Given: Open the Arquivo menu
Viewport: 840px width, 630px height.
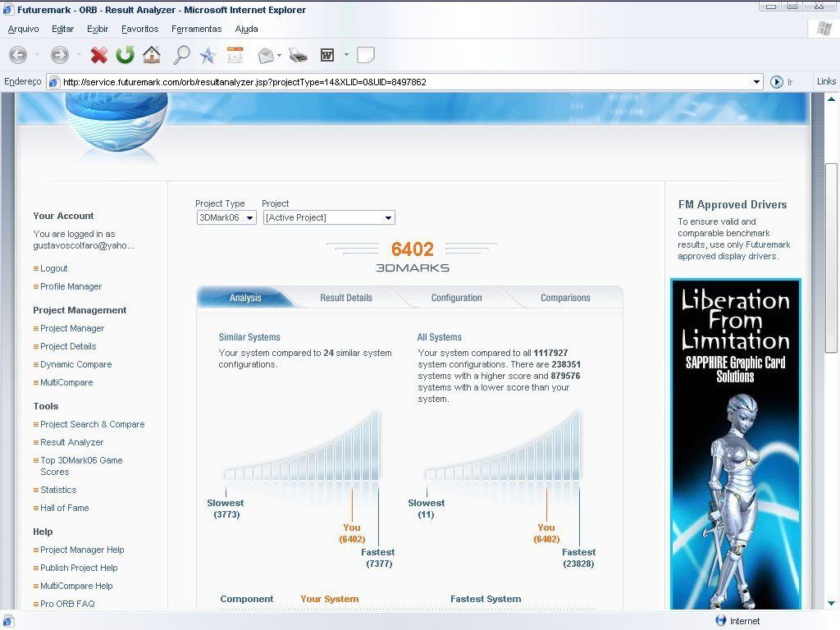Looking at the screenshot, I should coord(23,29).
